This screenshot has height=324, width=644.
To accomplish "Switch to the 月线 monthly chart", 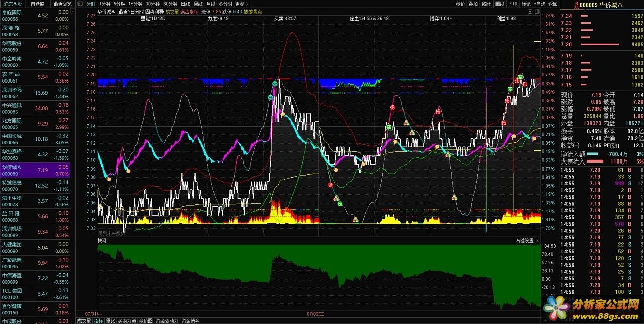I will pos(211,4).
